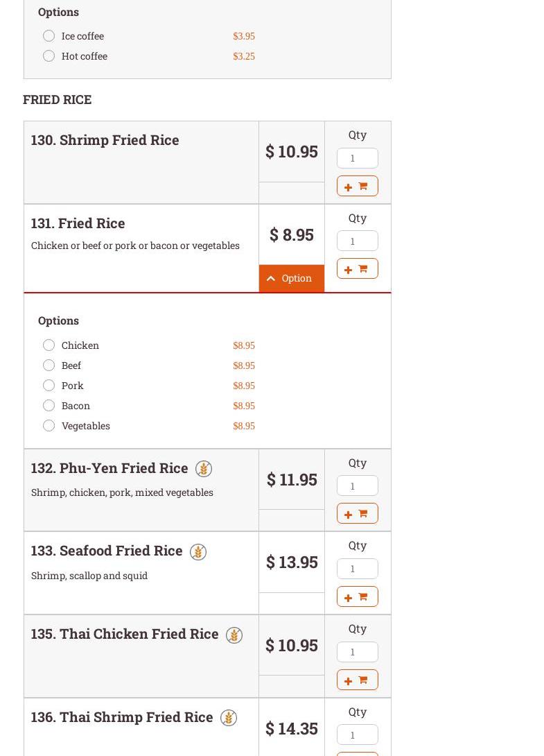Choose Chicken for the fried rice
The height and width of the screenshot is (756, 544).
[x=49, y=345]
